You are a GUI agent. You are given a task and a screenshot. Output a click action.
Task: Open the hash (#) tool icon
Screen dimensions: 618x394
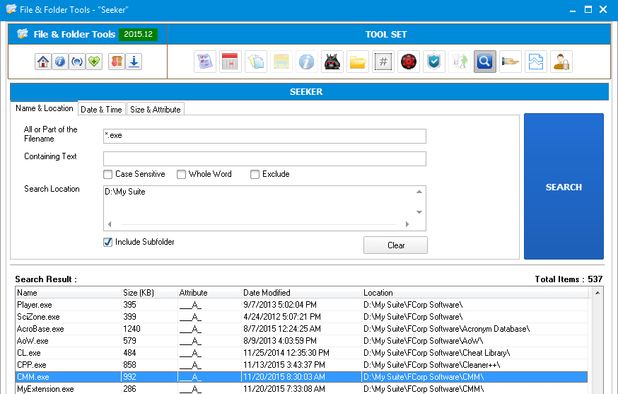(383, 61)
